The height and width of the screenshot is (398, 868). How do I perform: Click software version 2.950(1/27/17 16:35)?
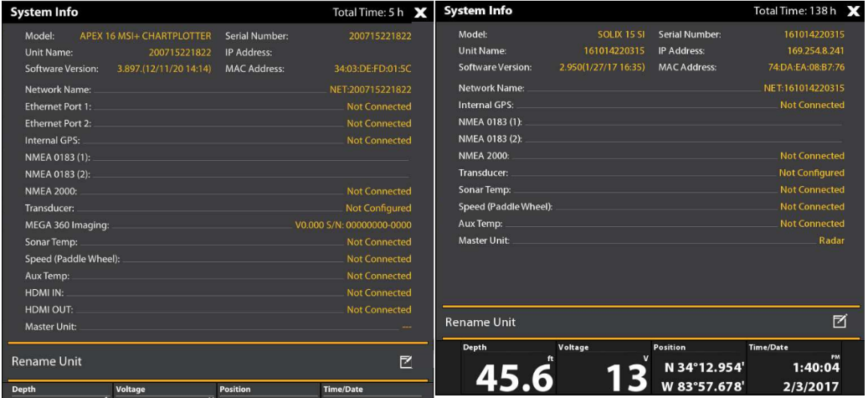point(602,68)
